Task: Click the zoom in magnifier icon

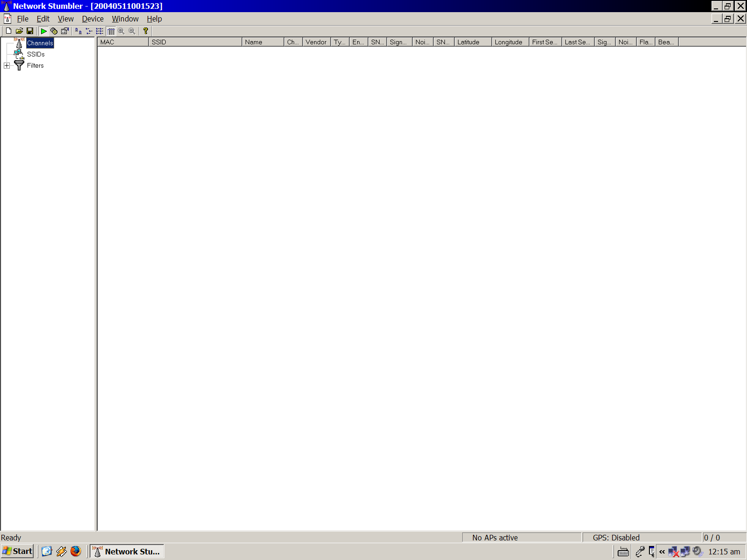Action: click(x=121, y=31)
